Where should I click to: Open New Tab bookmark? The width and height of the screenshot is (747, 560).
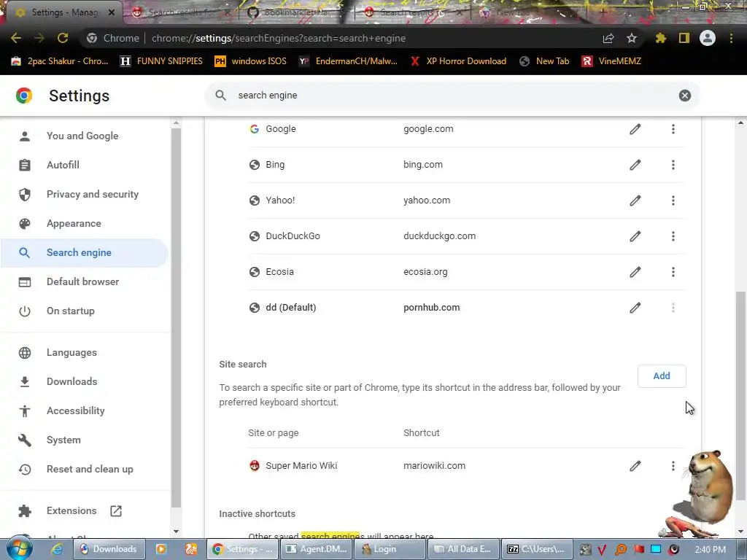tap(544, 61)
